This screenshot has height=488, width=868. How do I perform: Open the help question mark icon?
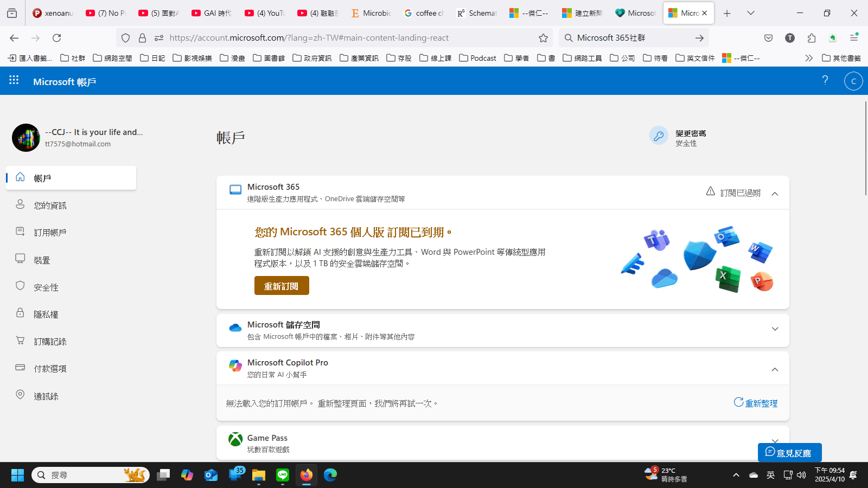(825, 80)
